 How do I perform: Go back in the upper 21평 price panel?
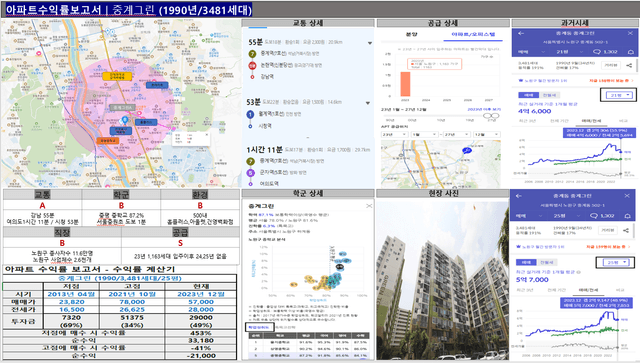click(x=520, y=33)
